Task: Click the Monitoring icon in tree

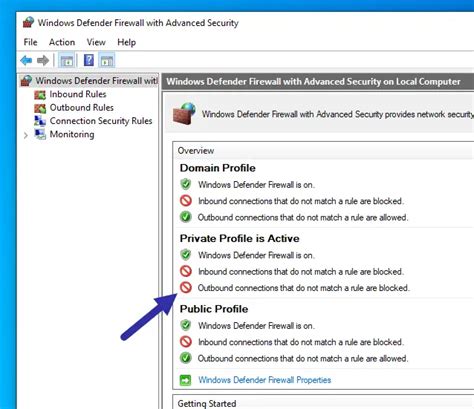Action: click(x=40, y=134)
